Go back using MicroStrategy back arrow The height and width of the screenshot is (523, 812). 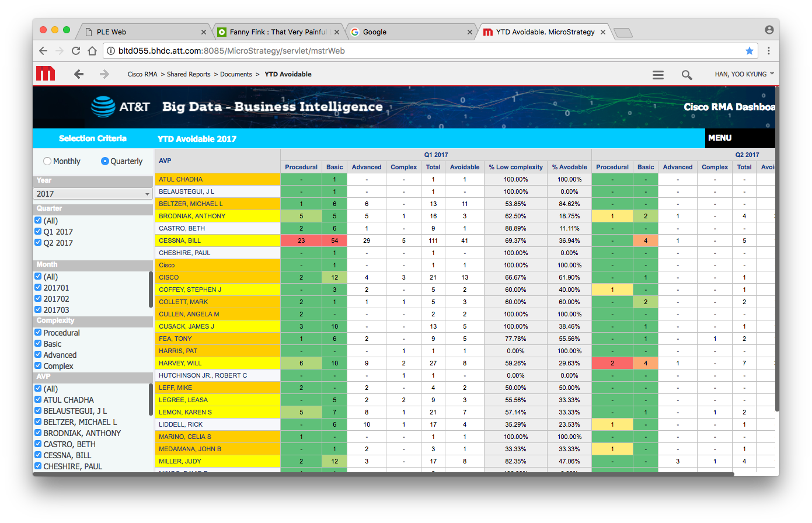pos(79,74)
